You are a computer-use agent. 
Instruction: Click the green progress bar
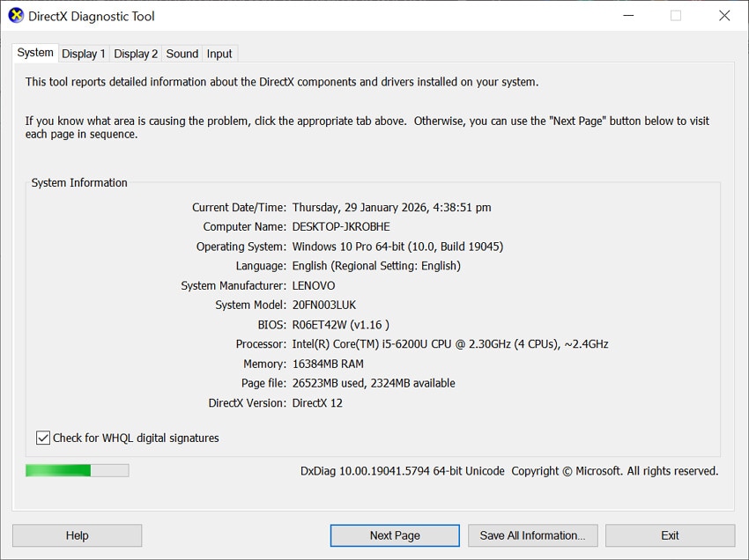[77, 470]
